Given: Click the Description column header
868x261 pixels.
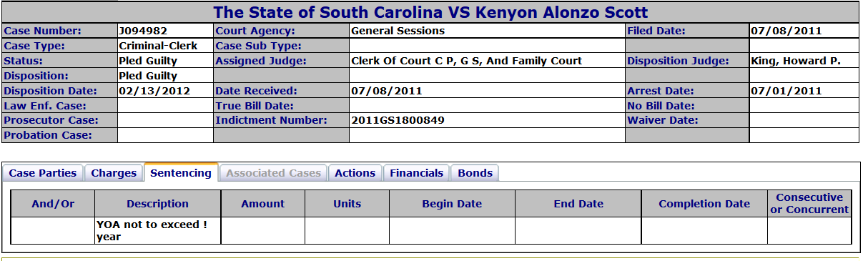Looking at the screenshot, I should click(x=157, y=204).
